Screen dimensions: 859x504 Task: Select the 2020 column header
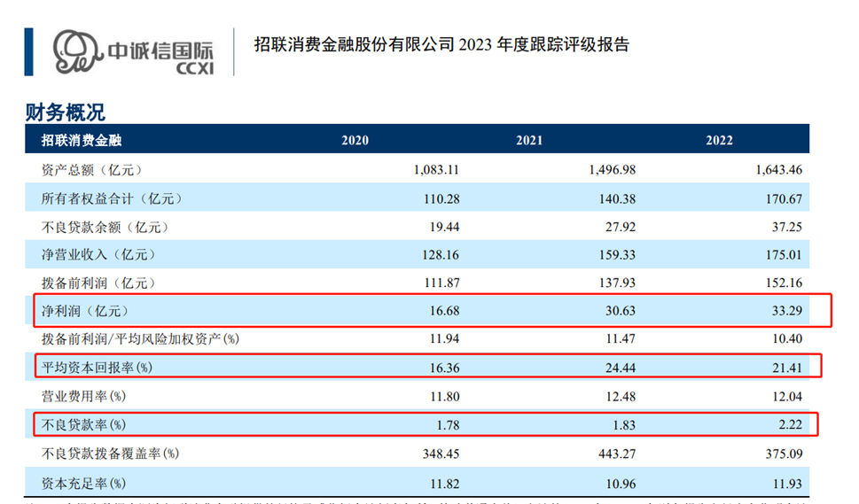point(355,140)
